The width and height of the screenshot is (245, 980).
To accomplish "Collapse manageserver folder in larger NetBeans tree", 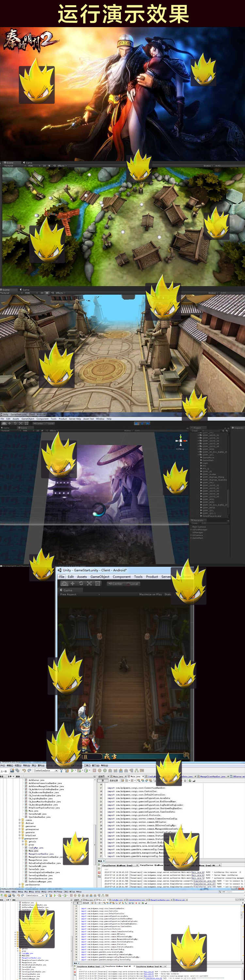I will click(x=20, y=838).
